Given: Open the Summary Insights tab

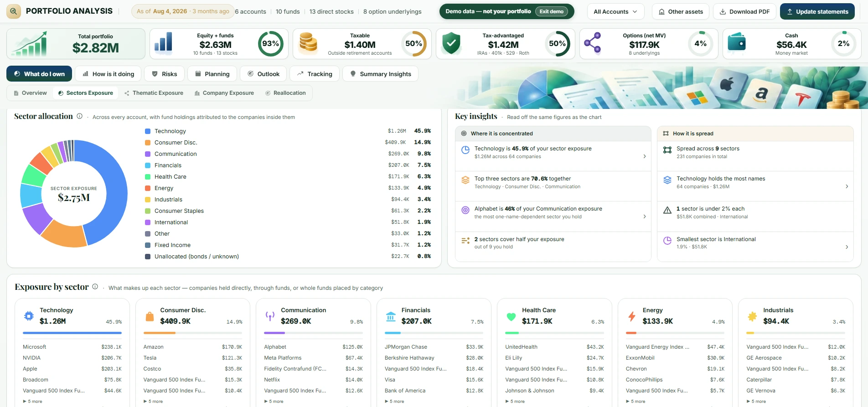Looking at the screenshot, I should (x=380, y=74).
